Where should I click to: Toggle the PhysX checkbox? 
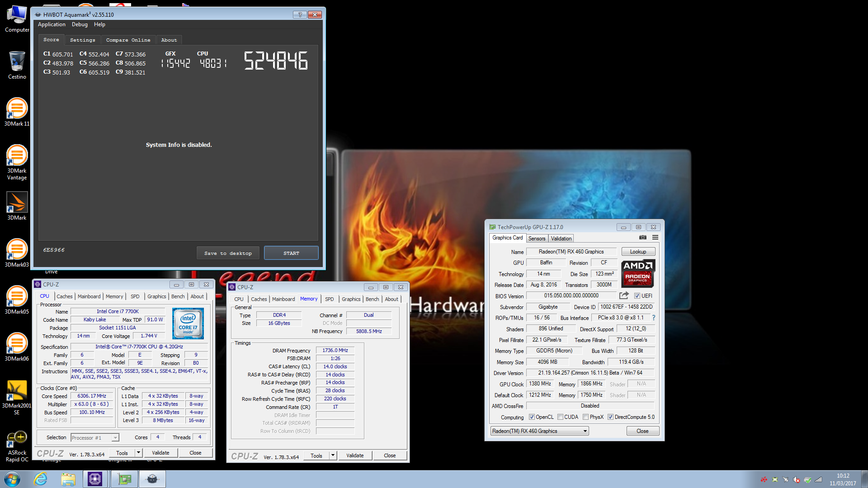(x=586, y=417)
